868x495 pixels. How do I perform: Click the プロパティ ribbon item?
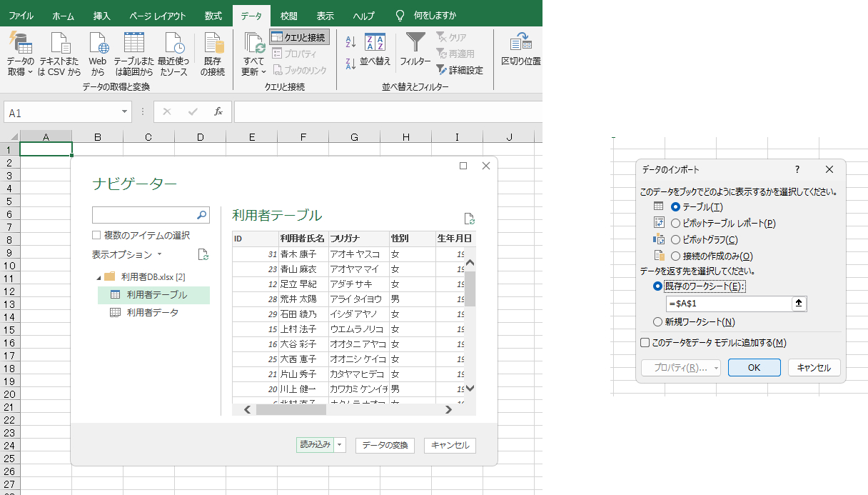[294, 54]
